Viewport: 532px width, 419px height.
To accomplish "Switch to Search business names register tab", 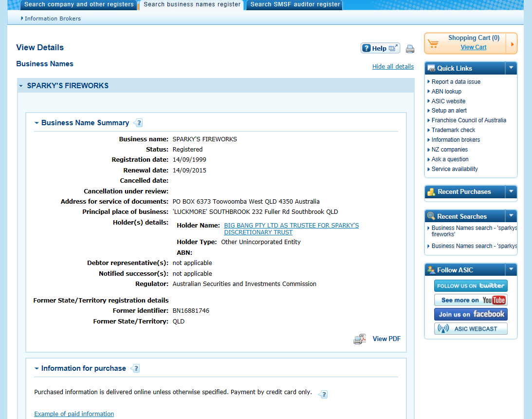I will 192,5.
